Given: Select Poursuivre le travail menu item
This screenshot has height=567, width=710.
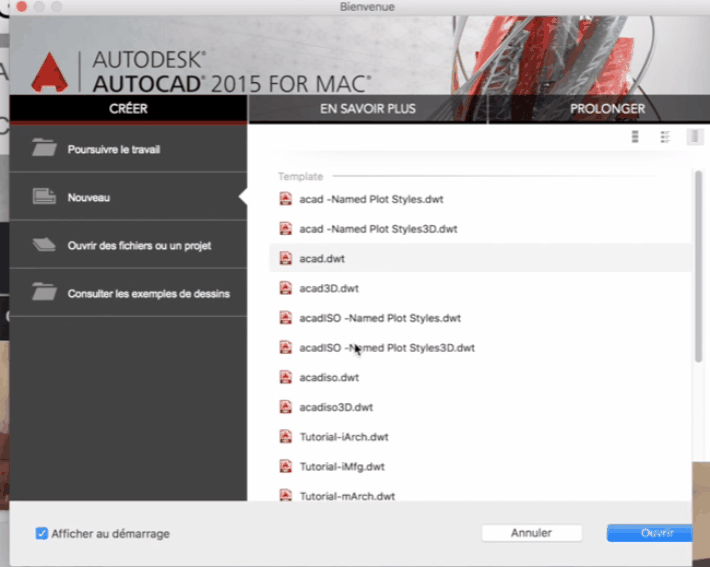Looking at the screenshot, I should (128, 149).
